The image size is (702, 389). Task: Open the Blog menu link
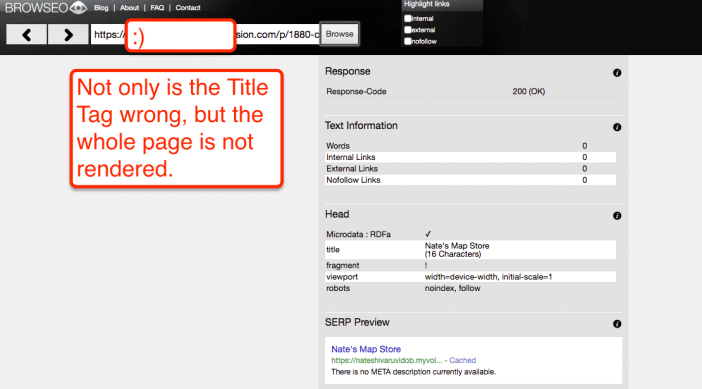(x=101, y=8)
